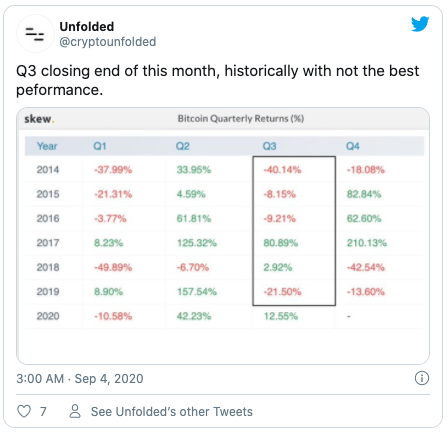
Task: Select the 2017 Q4 value 210.13%
Action: [367, 243]
